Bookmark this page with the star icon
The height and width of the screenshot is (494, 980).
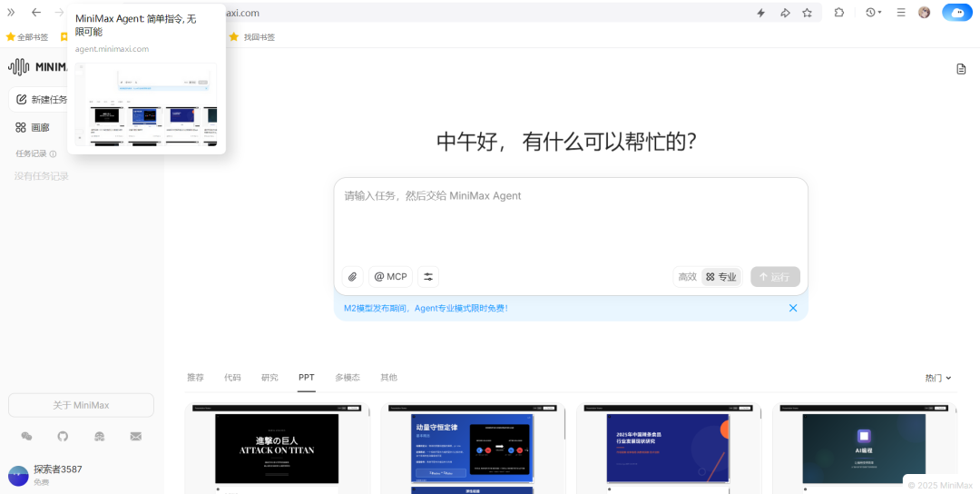(808, 13)
